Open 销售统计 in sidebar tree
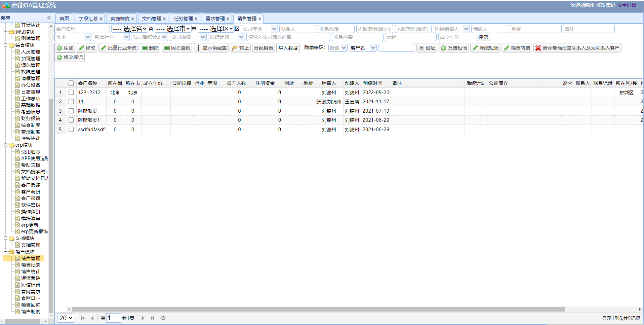 tap(31, 272)
